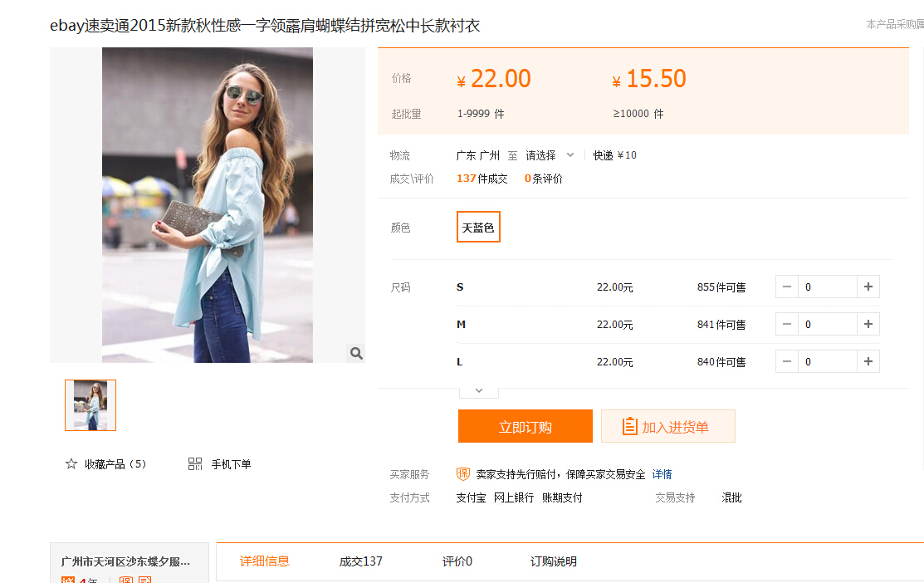Open the 请选择 shipping destination dropdown

click(x=550, y=155)
